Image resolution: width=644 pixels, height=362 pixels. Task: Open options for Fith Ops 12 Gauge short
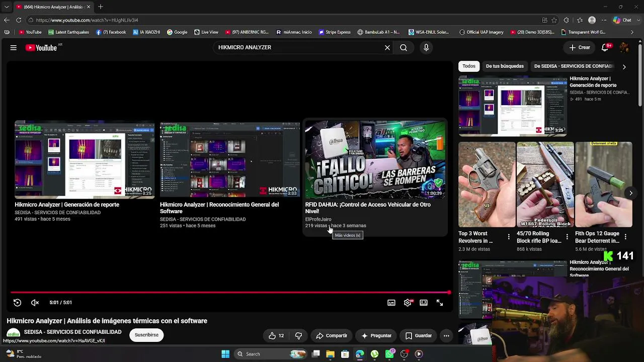pyautogui.click(x=625, y=237)
